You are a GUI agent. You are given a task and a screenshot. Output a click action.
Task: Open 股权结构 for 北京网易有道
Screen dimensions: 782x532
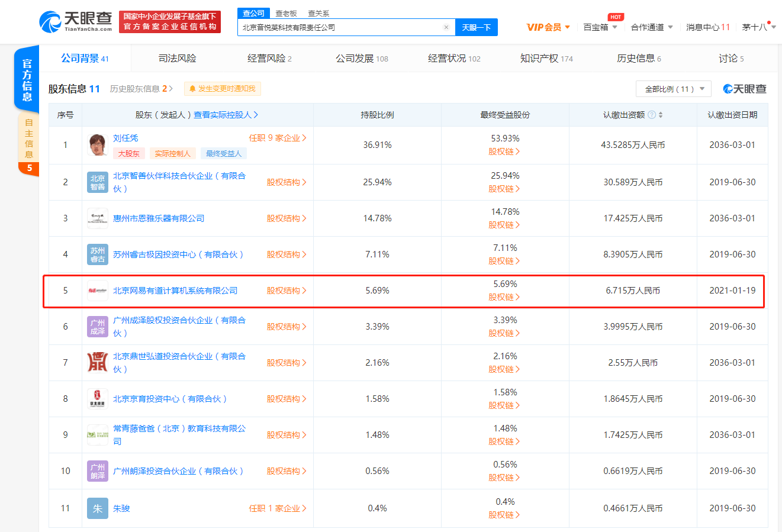click(x=287, y=291)
